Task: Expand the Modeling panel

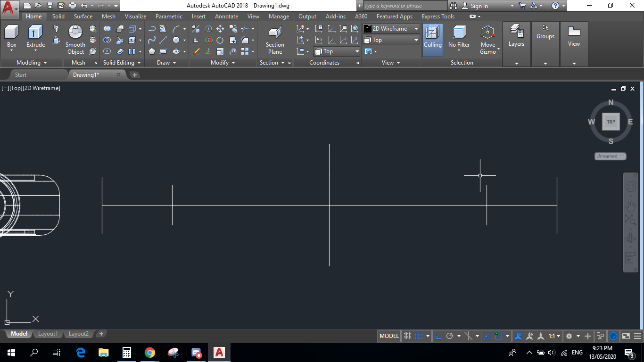Action: (x=32, y=63)
